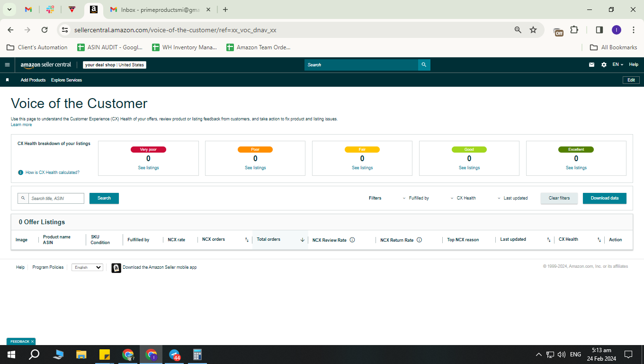Screen dimensions: 644x364
Task: Click the teal Search button
Action: [x=104, y=198]
